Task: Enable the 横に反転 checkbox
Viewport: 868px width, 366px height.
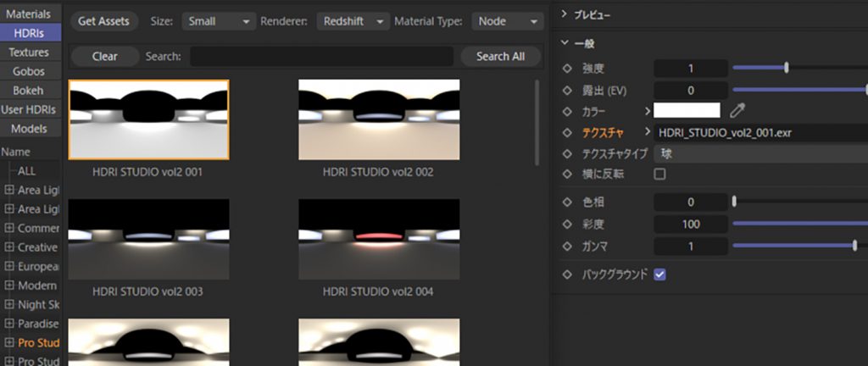Action: click(659, 174)
